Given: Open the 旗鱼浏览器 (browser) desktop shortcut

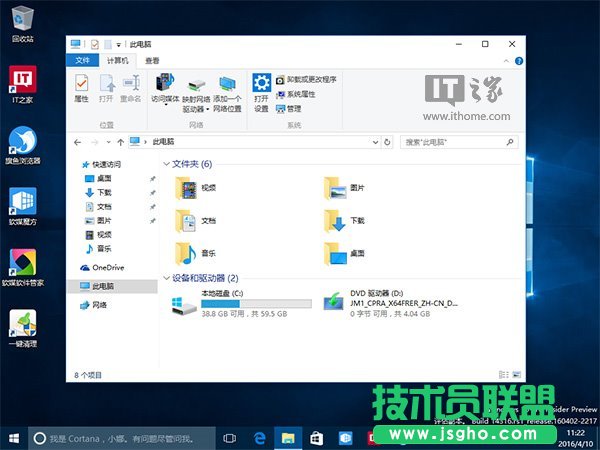Looking at the screenshot, I should pyautogui.click(x=23, y=145).
